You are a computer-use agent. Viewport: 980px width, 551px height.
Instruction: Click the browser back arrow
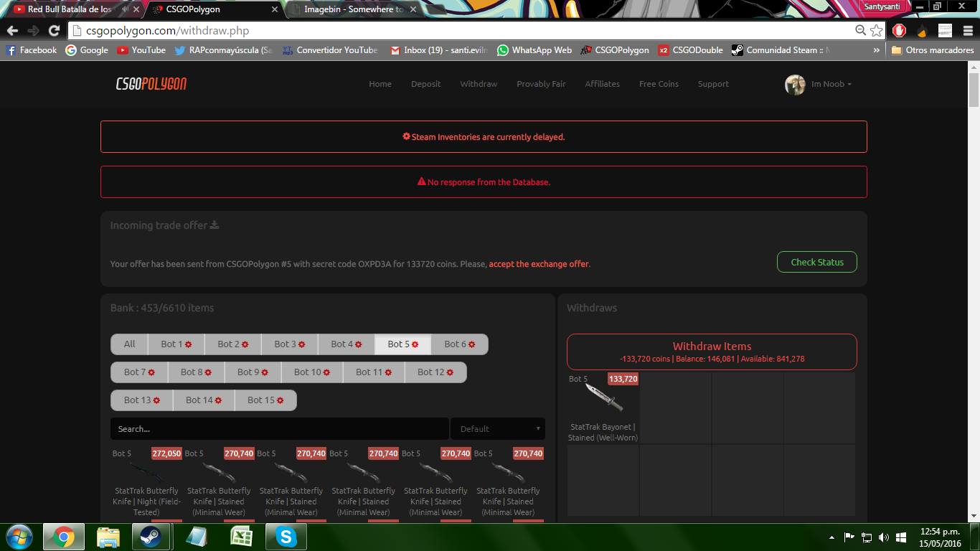(x=12, y=31)
